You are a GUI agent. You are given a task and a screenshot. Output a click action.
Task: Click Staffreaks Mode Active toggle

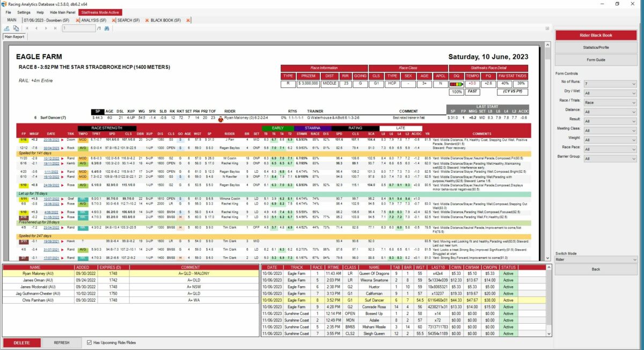[101, 11]
